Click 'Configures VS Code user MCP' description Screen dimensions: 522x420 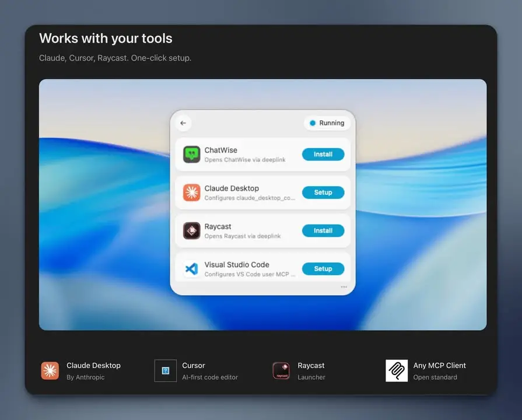(x=250, y=274)
